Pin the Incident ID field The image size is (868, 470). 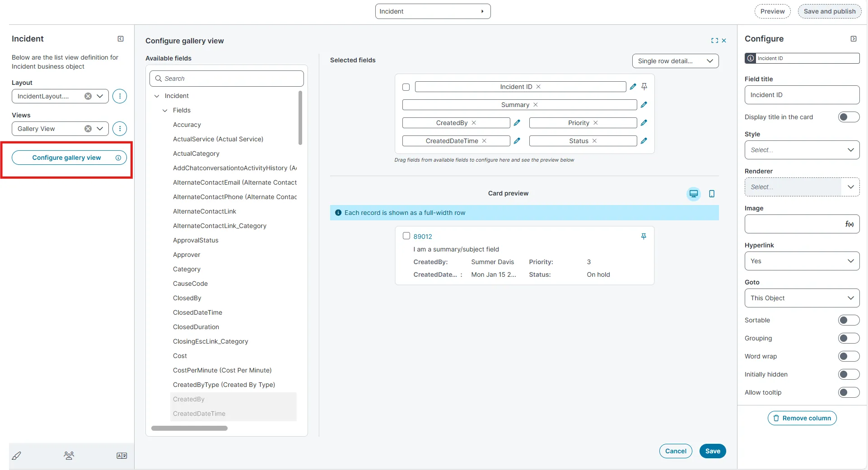tap(644, 87)
